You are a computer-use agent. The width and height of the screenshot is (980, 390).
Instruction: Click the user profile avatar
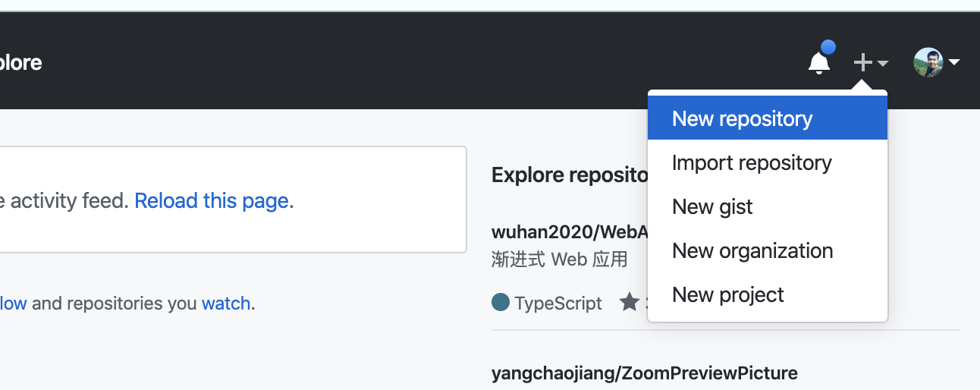(x=928, y=62)
